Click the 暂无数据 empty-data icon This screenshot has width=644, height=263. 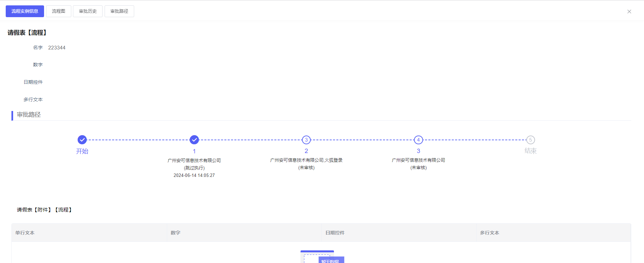[x=322, y=258]
